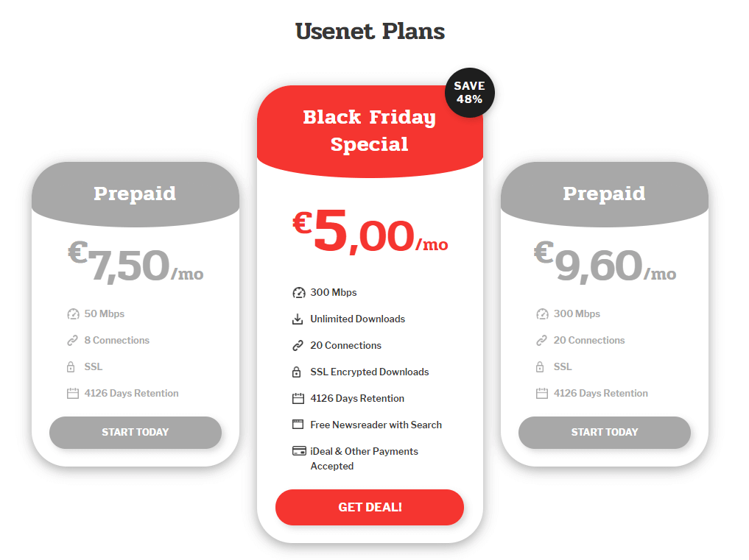Click the lock icon in the left Prepaid plan
Screen dimensions: 749x560
(x=74, y=366)
